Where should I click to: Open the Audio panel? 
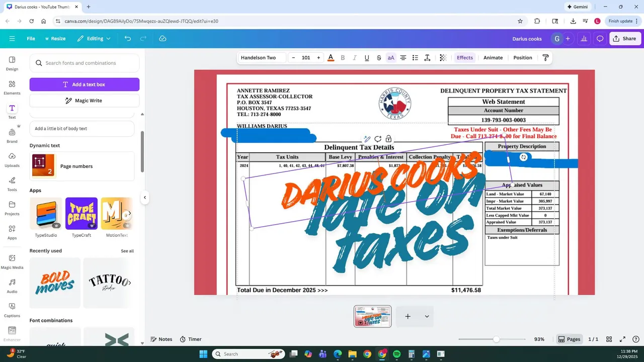pos(12,286)
